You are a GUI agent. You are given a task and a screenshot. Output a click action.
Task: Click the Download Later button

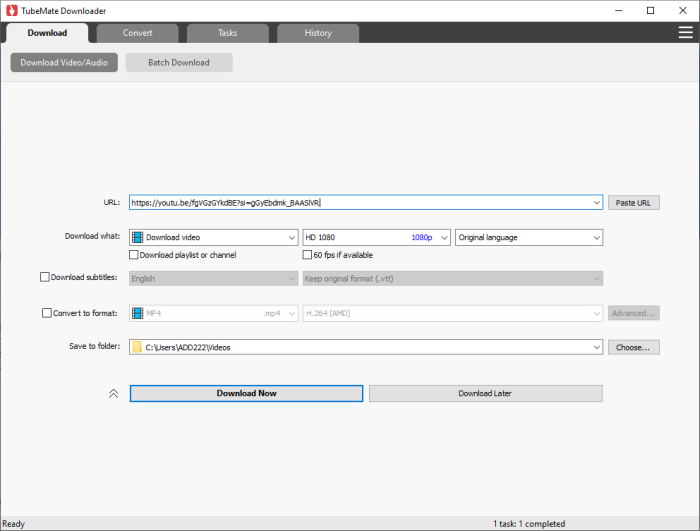pos(486,393)
